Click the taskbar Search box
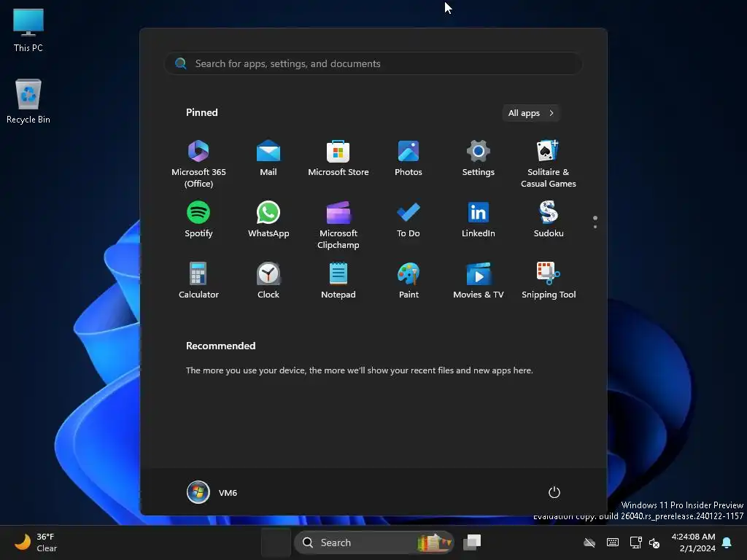Viewport: 747px width, 560px height. 374,542
